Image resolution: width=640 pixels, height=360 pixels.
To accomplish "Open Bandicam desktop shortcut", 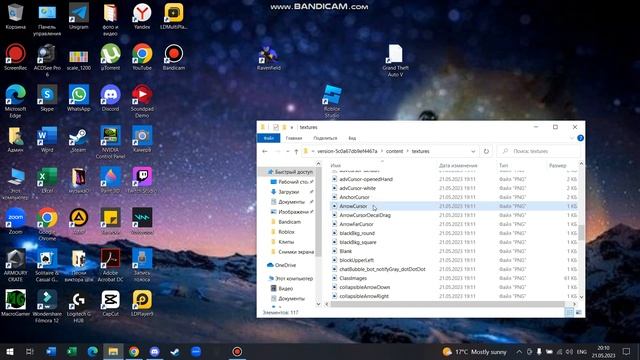I will [173, 57].
